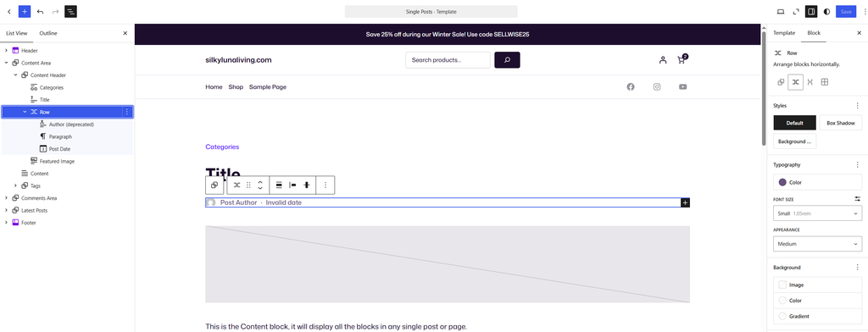Expand the Footer item in List View
868x332 pixels.
pos(7,223)
